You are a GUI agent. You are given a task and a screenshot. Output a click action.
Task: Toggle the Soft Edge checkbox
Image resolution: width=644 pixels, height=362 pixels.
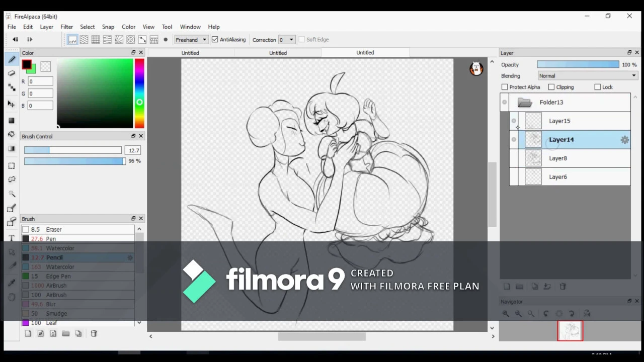pyautogui.click(x=302, y=40)
